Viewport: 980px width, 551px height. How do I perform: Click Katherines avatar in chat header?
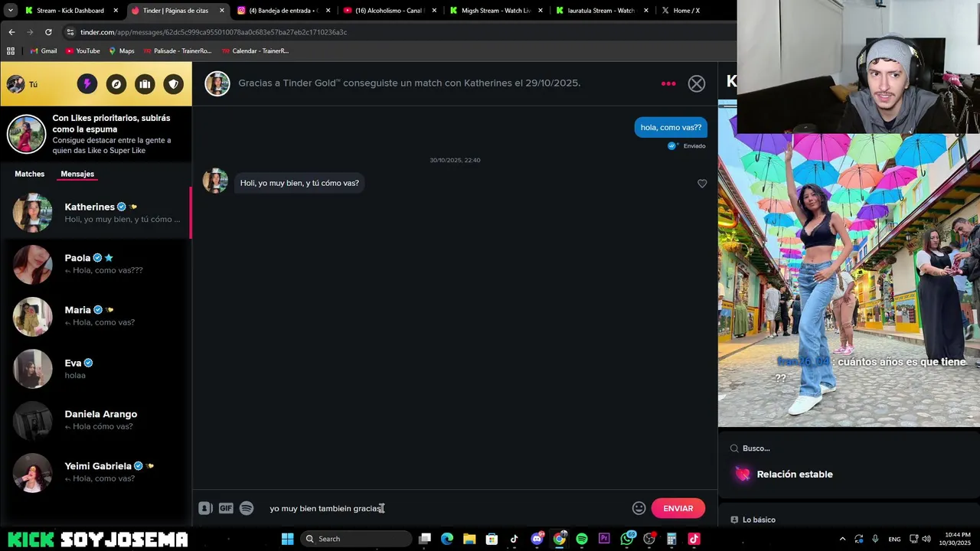pos(217,83)
